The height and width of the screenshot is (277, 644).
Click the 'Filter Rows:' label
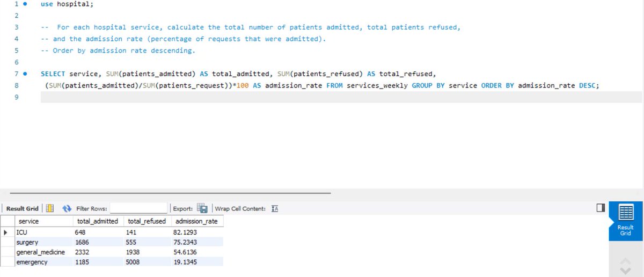tap(92, 208)
